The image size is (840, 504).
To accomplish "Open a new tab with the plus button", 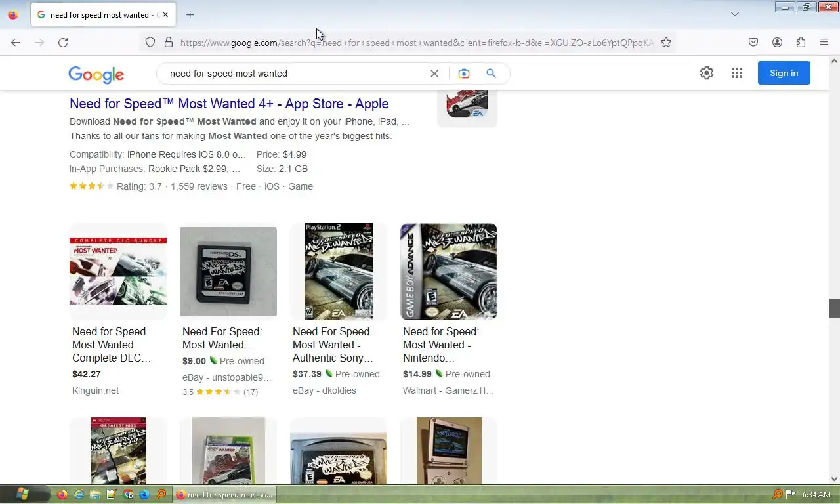I will (x=190, y=14).
